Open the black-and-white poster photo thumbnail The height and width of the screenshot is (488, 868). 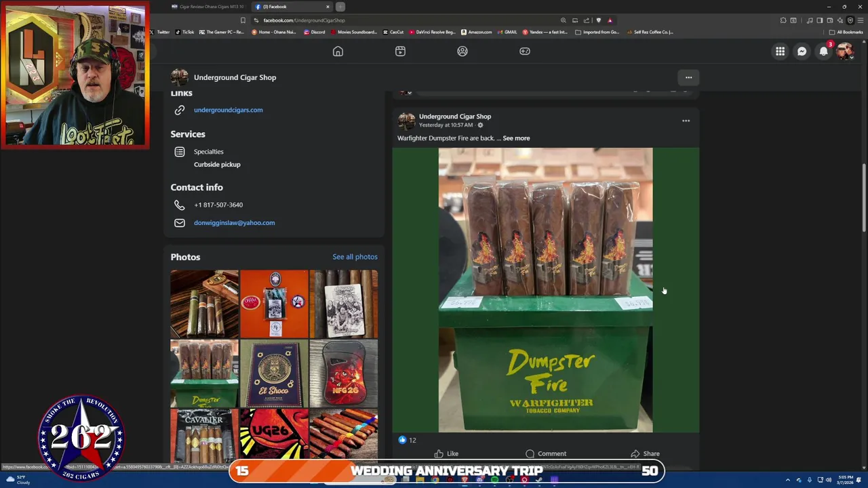point(344,304)
